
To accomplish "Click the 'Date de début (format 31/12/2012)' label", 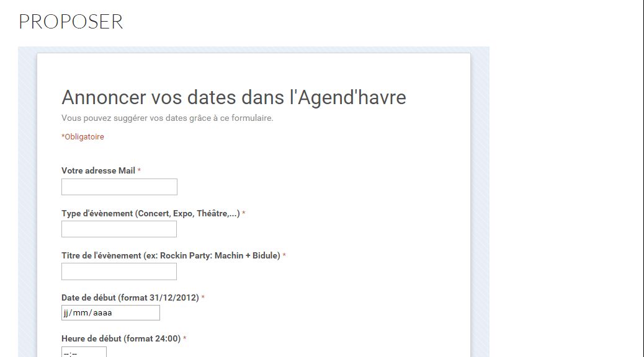I will click(130, 297).
